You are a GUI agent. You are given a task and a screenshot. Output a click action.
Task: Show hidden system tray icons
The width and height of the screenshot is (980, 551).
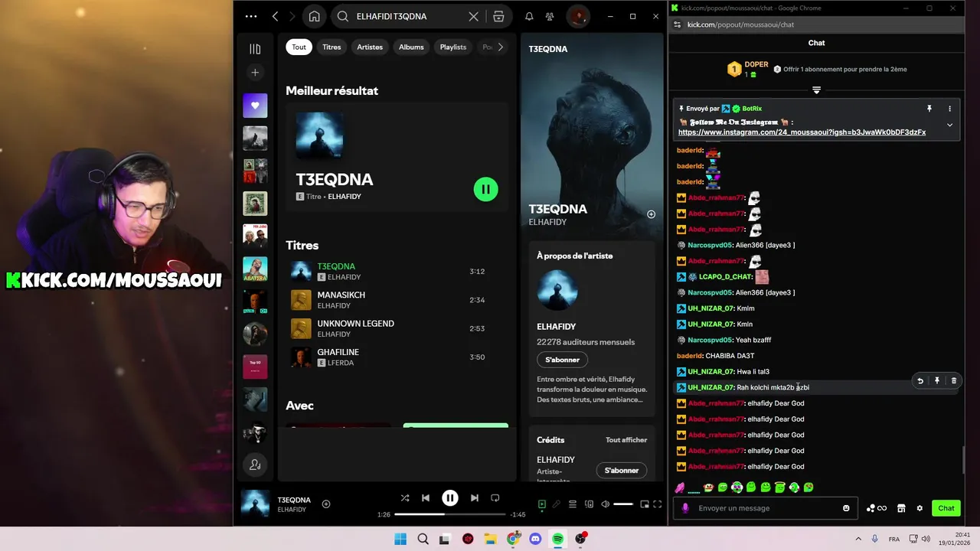tap(858, 539)
